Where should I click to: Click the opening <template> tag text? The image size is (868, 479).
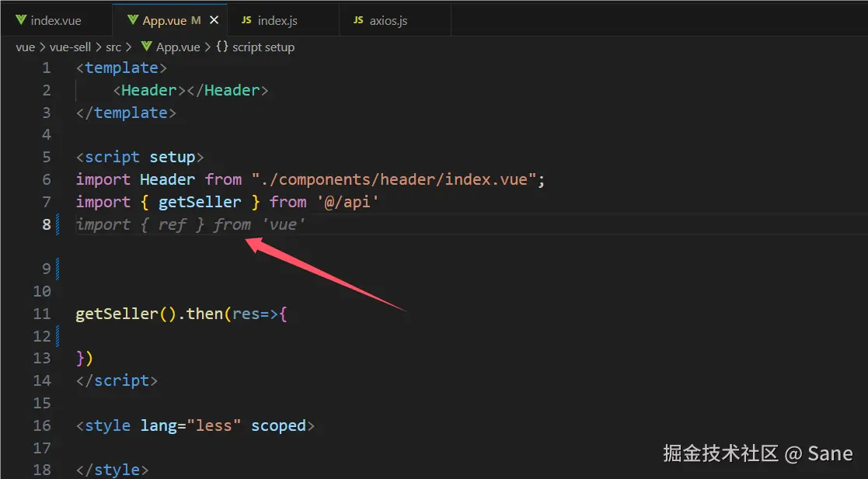[121, 68]
